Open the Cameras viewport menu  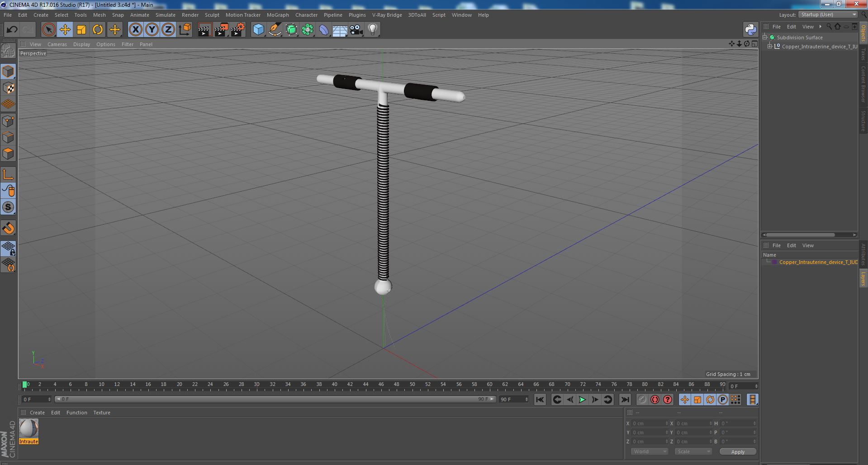tap(57, 44)
